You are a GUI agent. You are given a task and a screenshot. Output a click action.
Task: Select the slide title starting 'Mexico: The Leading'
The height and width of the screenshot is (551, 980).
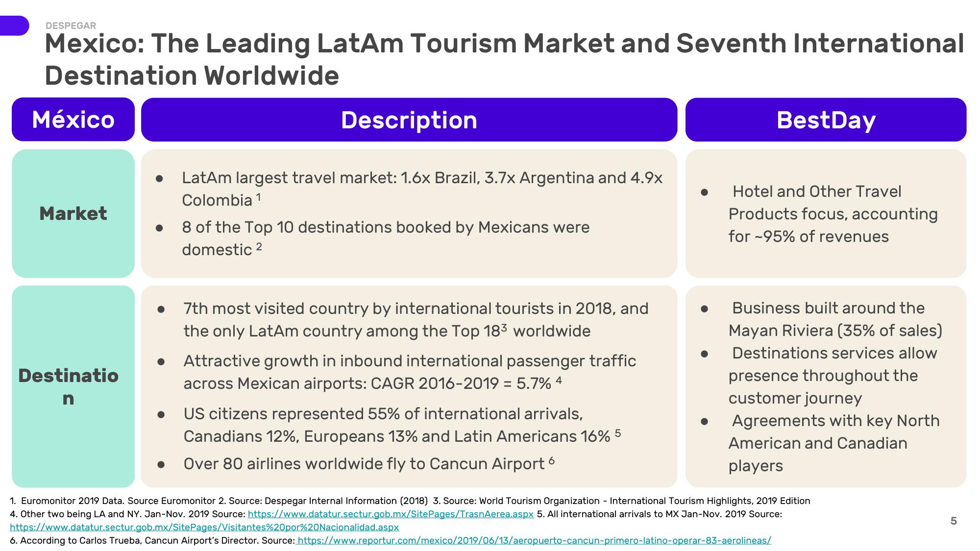coord(504,59)
